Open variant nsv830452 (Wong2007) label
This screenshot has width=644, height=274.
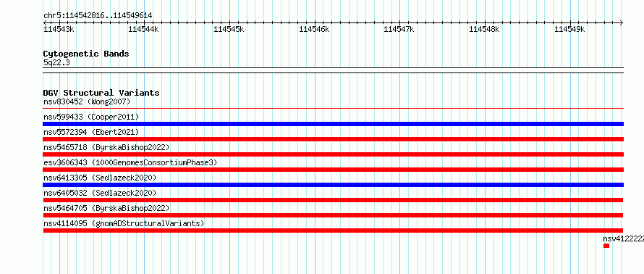tap(87, 101)
